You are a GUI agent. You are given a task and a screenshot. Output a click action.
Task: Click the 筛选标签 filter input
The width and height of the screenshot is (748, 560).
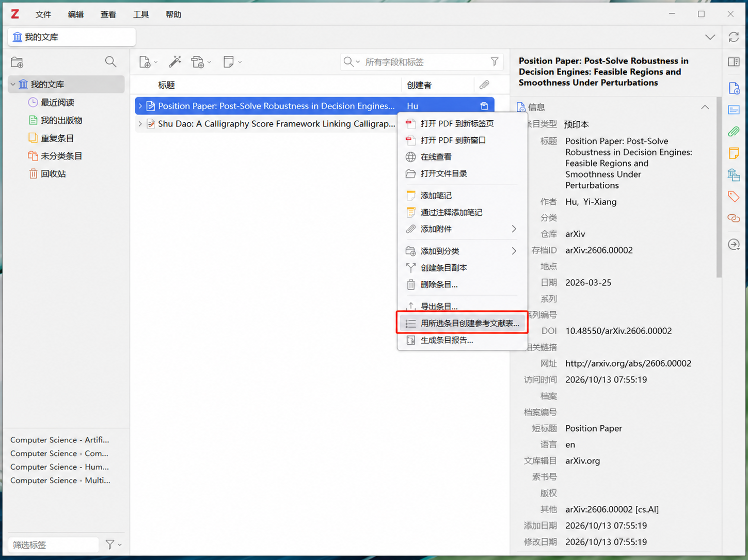point(54,545)
